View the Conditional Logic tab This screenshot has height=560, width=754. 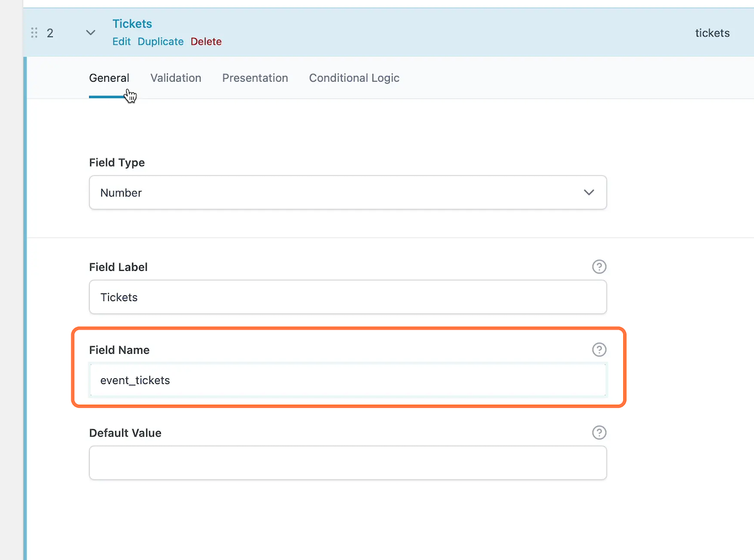354,77
